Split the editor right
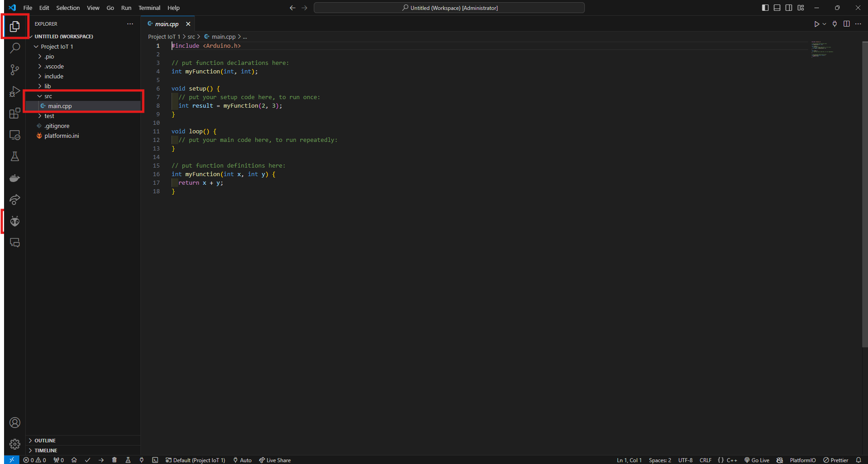The height and width of the screenshot is (464, 868). pyautogui.click(x=846, y=24)
